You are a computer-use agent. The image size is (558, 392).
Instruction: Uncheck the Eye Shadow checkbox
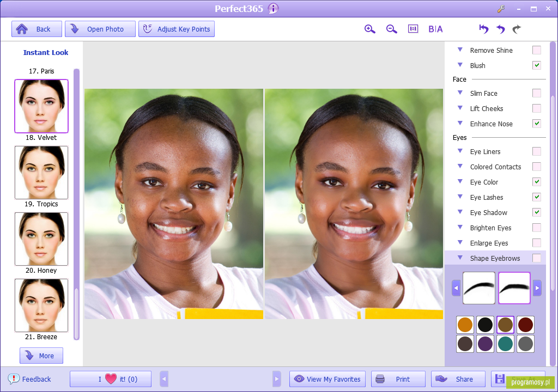537,213
